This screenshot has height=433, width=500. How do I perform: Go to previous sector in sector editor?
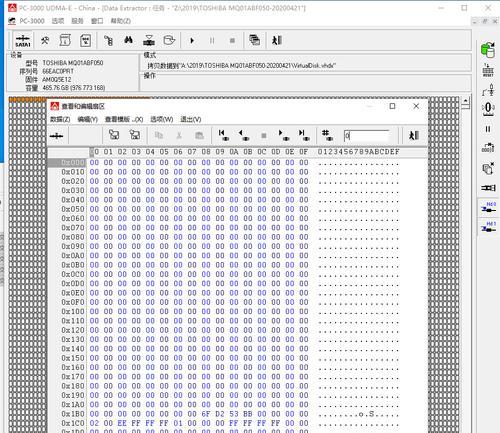pos(244,135)
